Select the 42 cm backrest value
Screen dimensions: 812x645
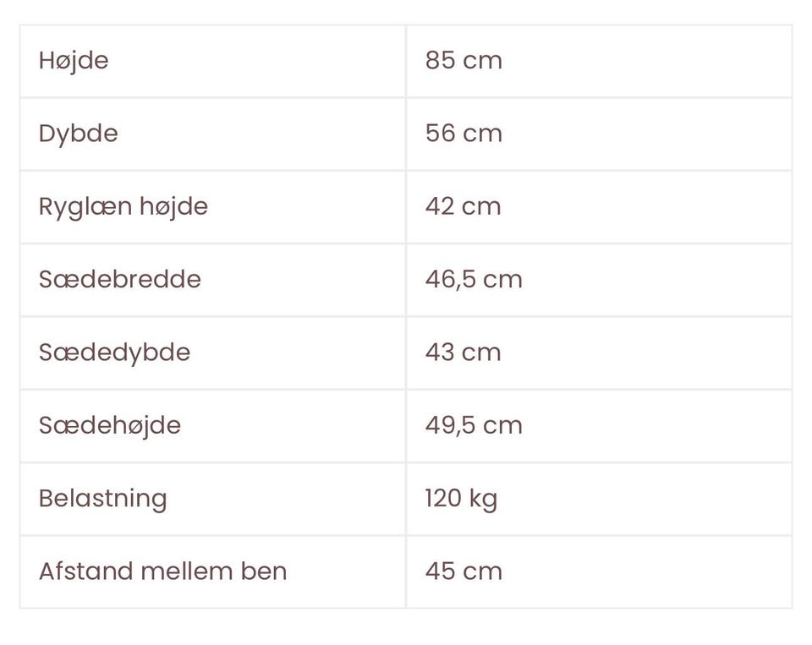point(463,206)
